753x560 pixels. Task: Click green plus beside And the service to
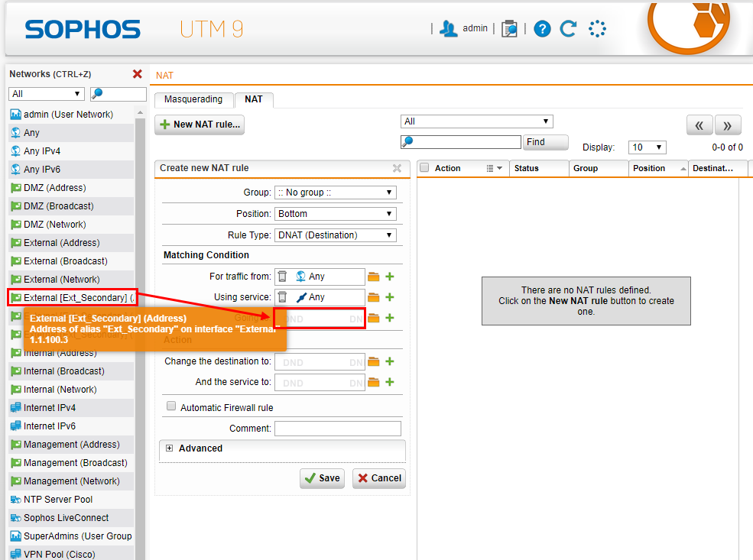tap(390, 382)
